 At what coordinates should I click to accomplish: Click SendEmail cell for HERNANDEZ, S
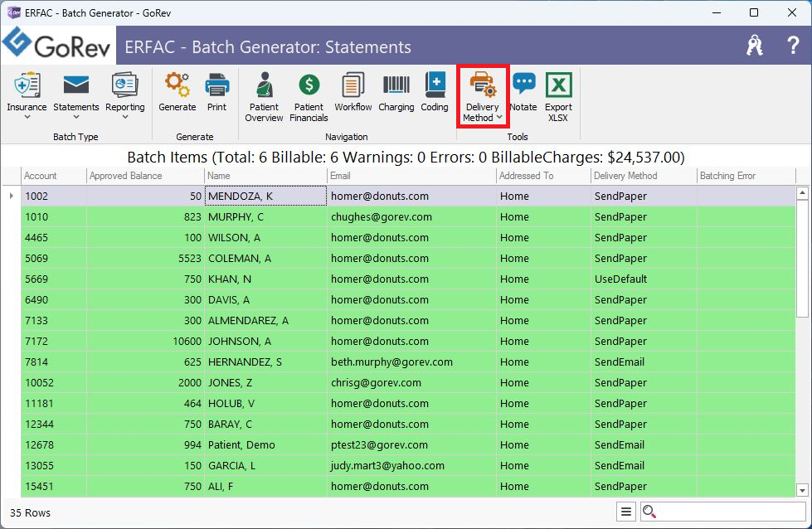click(x=644, y=362)
